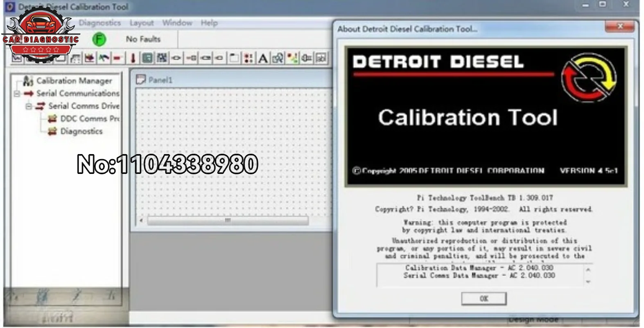
Task: Select the Diagnostics tree item
Action: pos(81,132)
